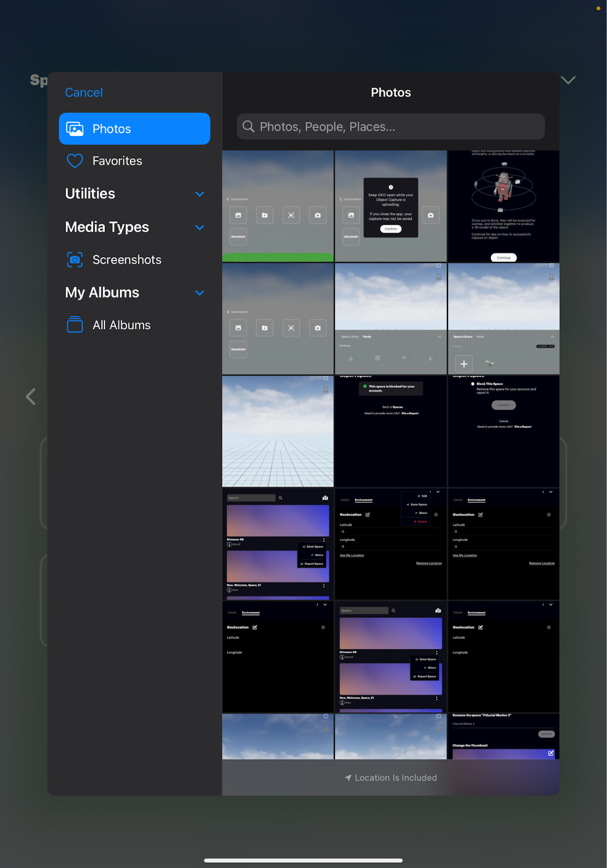Click the down chevron at top right
This screenshot has width=607, height=868.
point(568,80)
